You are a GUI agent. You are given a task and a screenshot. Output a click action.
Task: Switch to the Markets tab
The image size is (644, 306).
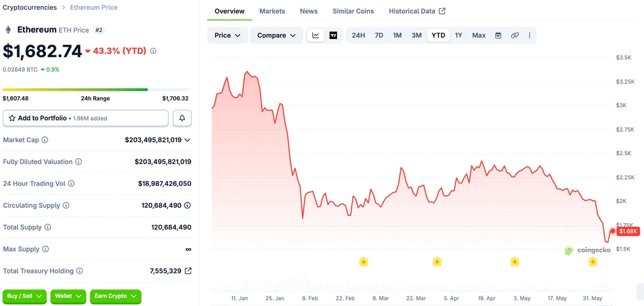(272, 11)
